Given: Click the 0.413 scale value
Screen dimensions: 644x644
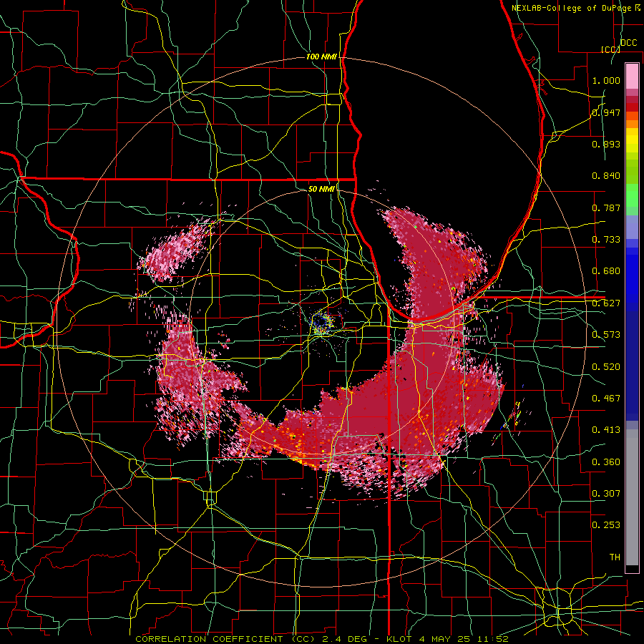Looking at the screenshot, I should 606,430.
